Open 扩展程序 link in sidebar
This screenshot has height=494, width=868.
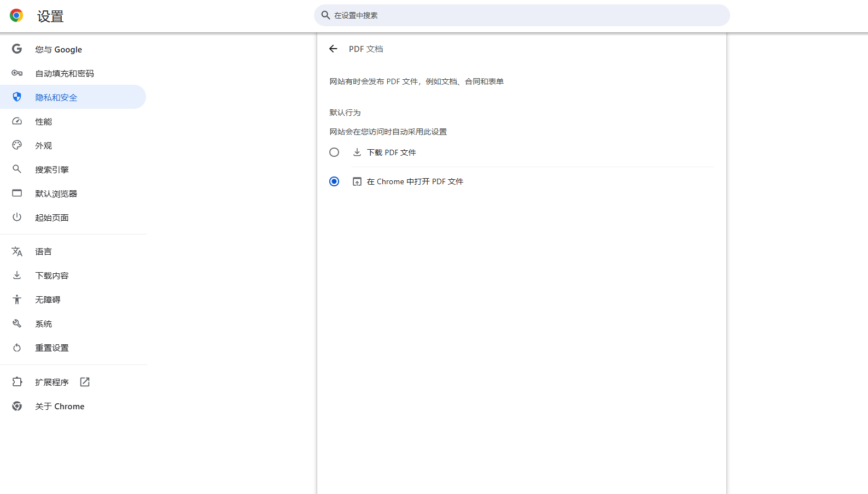point(73,382)
